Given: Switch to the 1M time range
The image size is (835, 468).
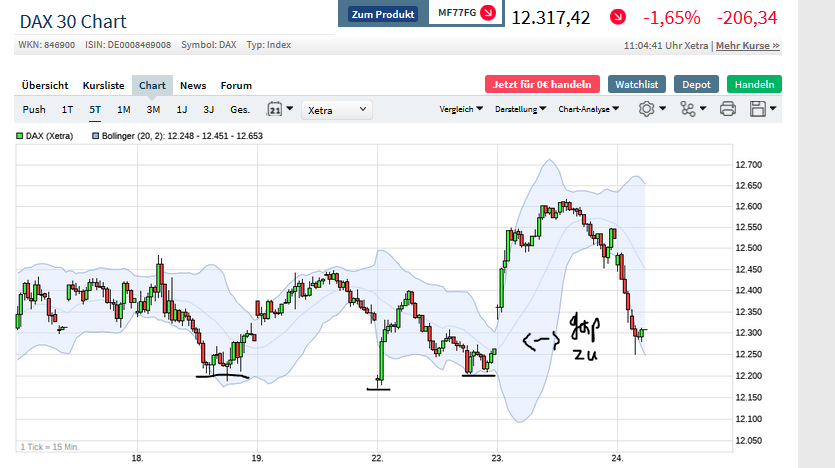Looking at the screenshot, I should [124, 109].
